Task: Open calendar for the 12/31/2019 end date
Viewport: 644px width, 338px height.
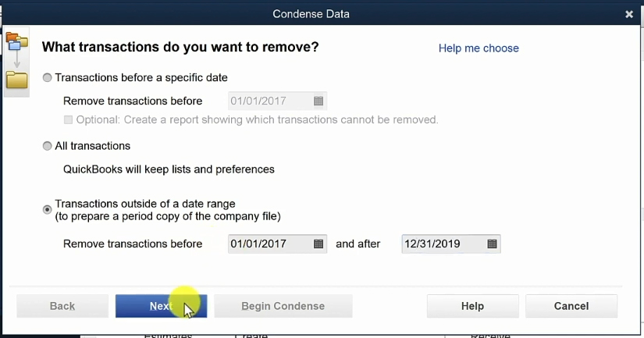Action: 492,244
